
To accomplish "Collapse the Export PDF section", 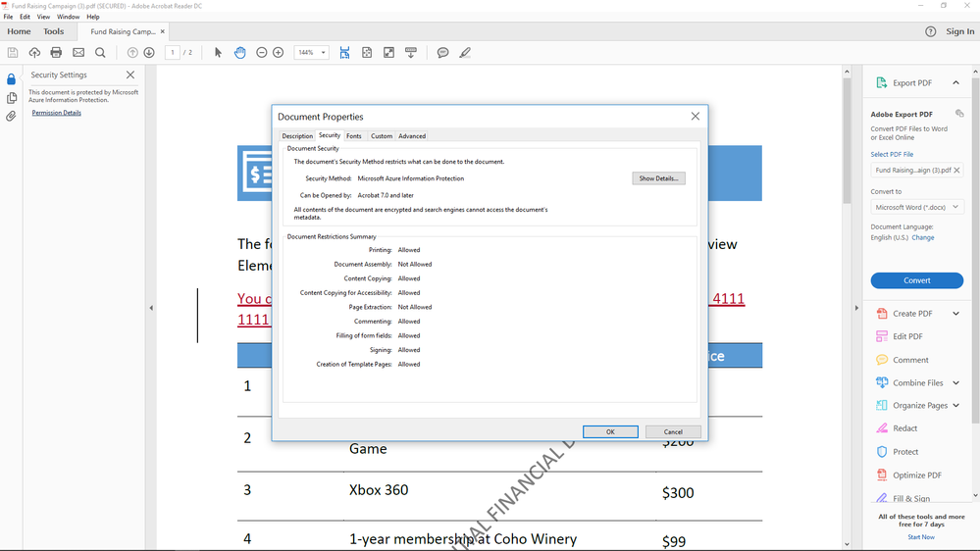I will tap(955, 82).
